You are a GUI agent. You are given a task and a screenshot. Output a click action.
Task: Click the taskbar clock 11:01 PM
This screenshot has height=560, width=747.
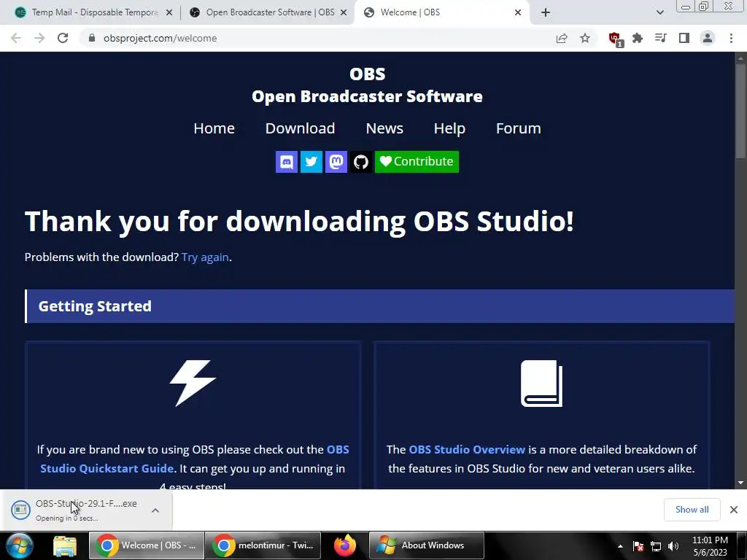[710, 546]
